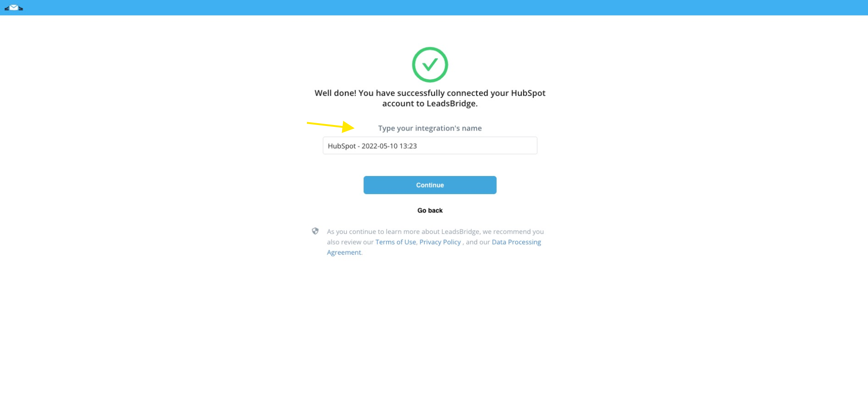Click the LeadsBridge logo in header
Screen dimensions: 868x395
click(x=13, y=7)
